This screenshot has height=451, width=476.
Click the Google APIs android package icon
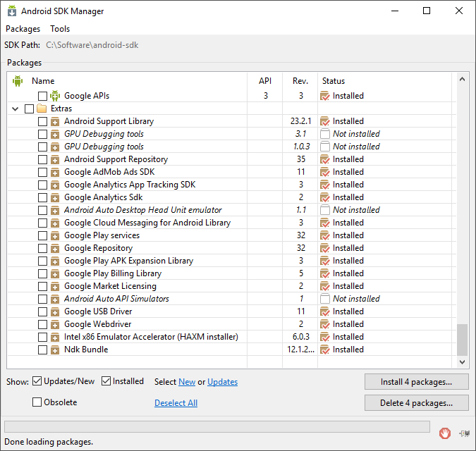pos(55,96)
